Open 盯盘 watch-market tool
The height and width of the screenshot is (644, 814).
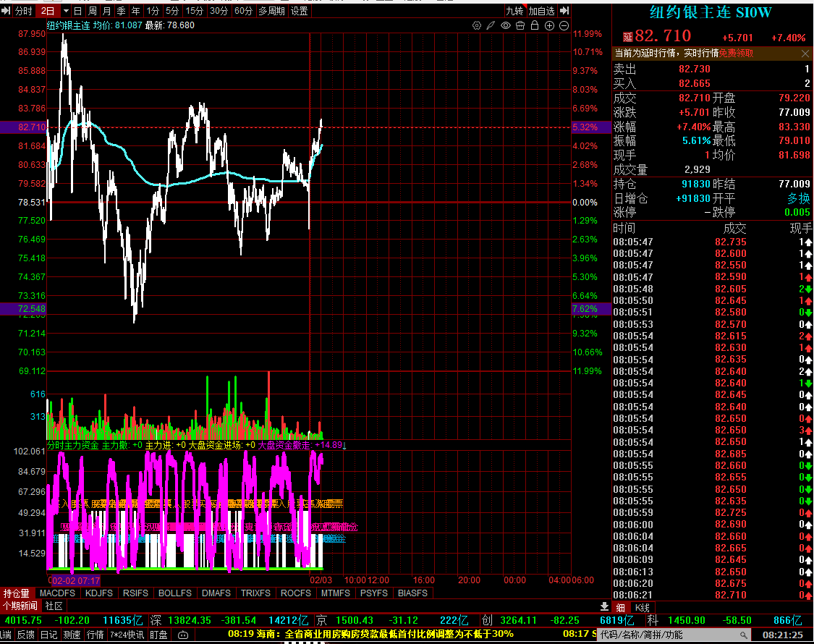pos(159,635)
